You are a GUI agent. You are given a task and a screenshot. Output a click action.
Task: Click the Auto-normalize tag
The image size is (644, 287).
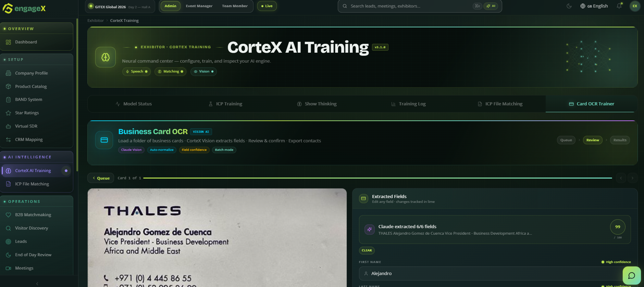[x=162, y=150]
